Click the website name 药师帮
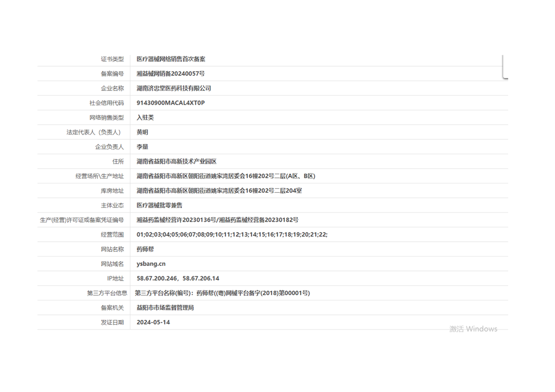 pyautogui.click(x=145, y=249)
